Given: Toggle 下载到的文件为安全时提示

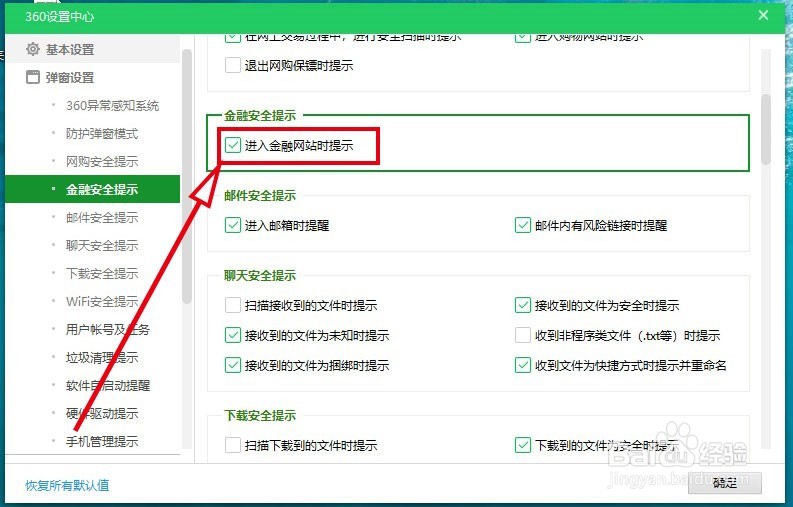Looking at the screenshot, I should (522, 445).
